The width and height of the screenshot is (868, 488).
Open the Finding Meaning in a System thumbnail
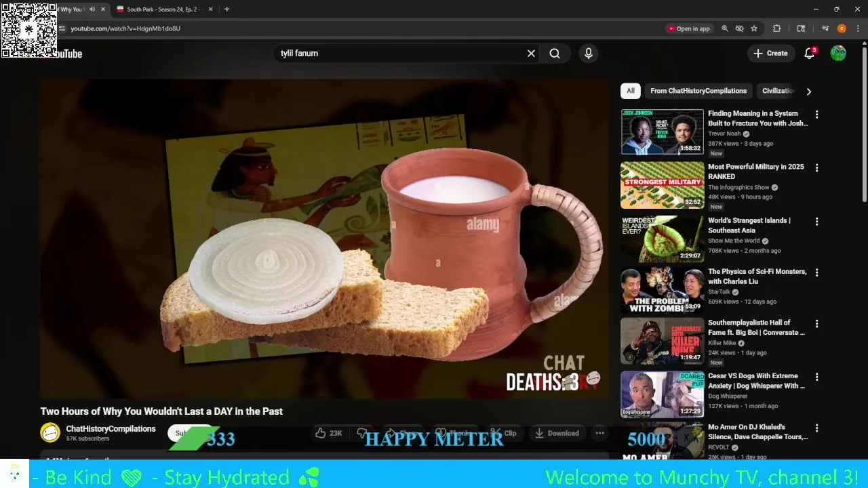pyautogui.click(x=663, y=132)
